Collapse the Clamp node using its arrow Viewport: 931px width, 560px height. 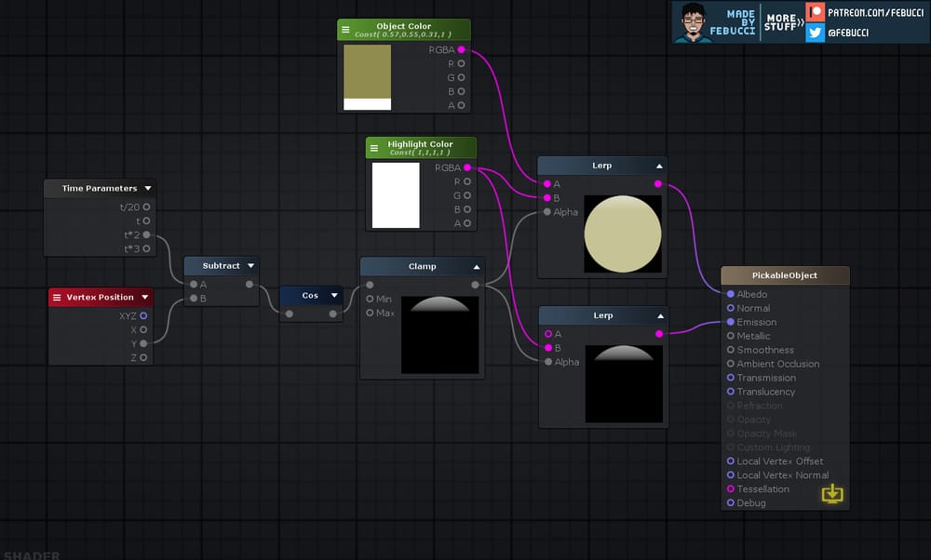[476, 265]
